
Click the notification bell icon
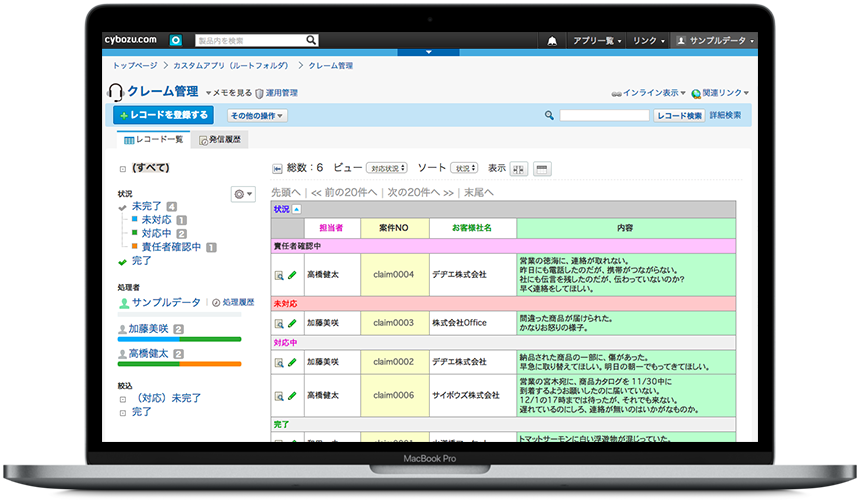click(552, 41)
